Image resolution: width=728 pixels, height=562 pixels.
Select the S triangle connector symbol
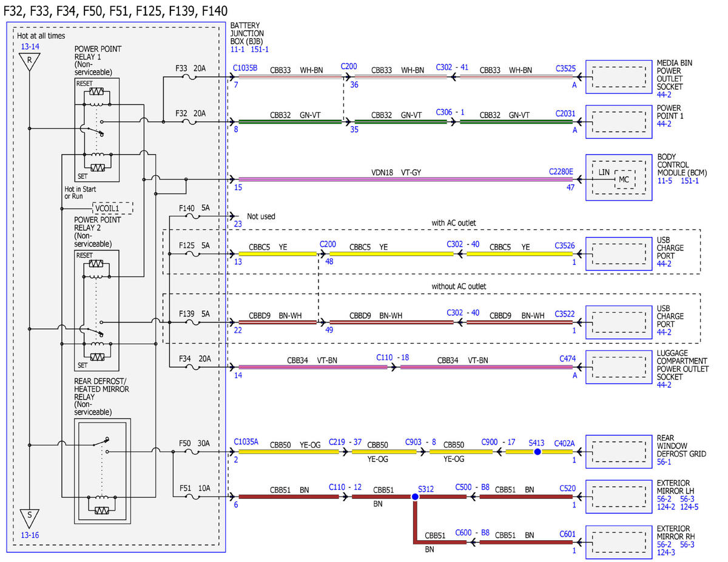click(x=30, y=518)
